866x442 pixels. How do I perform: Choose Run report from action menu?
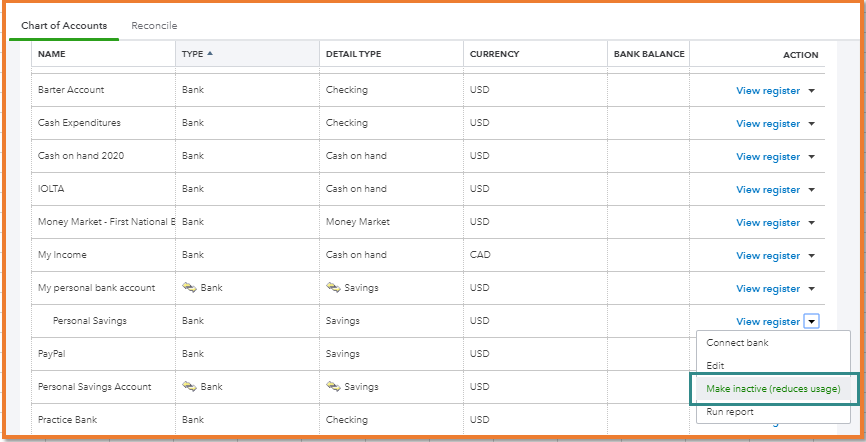coord(729,411)
